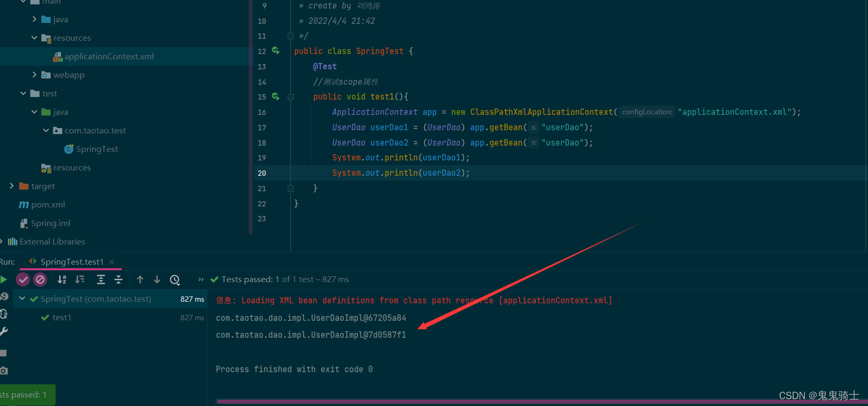Click the Spring.iml file icon

24,223
